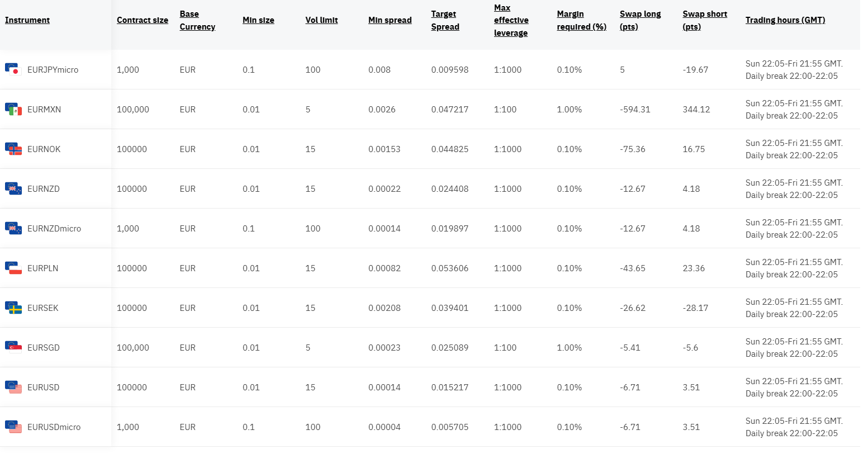Select the EURSGD instrument name
Viewport: 868px width, 463px height.
(x=44, y=348)
